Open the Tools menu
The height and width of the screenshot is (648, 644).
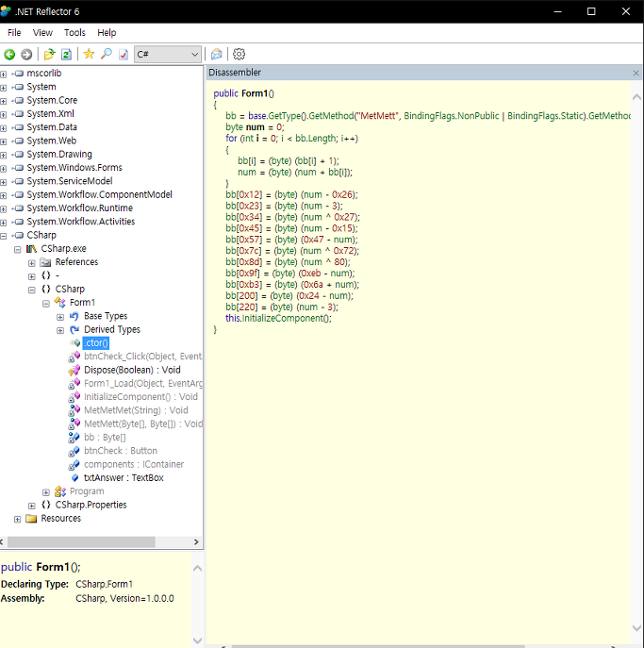coord(74,33)
